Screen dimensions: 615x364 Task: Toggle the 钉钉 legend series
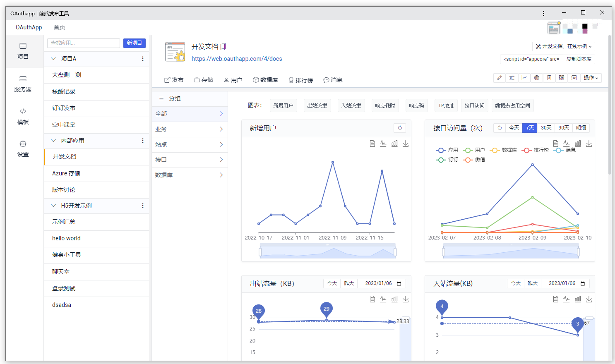point(447,160)
